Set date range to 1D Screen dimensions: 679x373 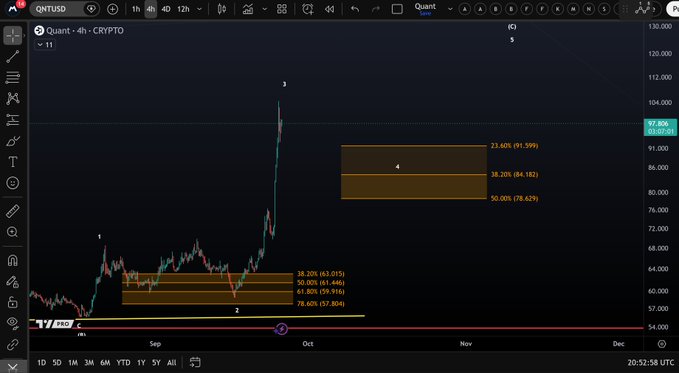42,363
